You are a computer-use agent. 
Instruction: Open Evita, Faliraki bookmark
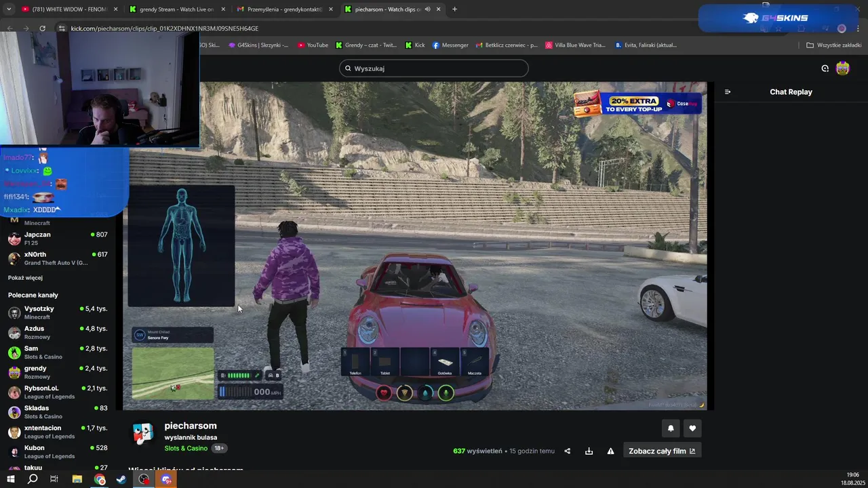[x=646, y=45]
